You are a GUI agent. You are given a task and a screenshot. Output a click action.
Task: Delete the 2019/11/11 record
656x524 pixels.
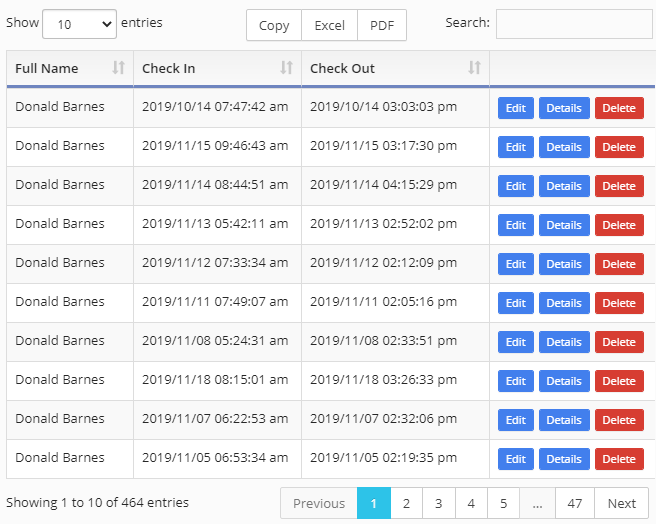click(x=619, y=303)
